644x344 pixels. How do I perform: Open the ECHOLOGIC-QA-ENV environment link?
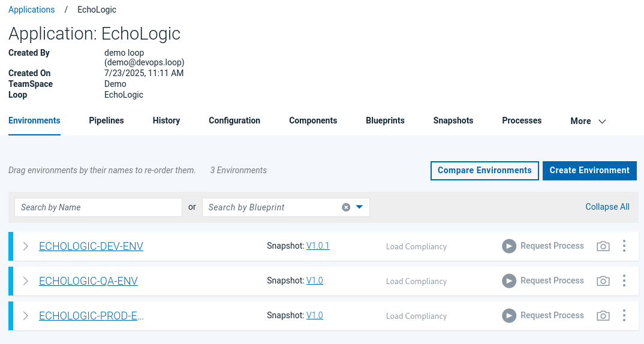pyautogui.click(x=88, y=281)
